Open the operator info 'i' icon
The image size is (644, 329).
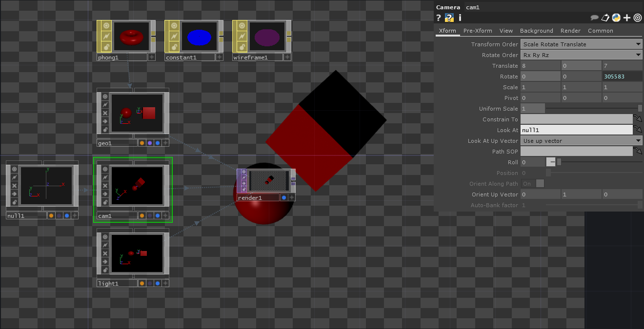click(x=460, y=18)
